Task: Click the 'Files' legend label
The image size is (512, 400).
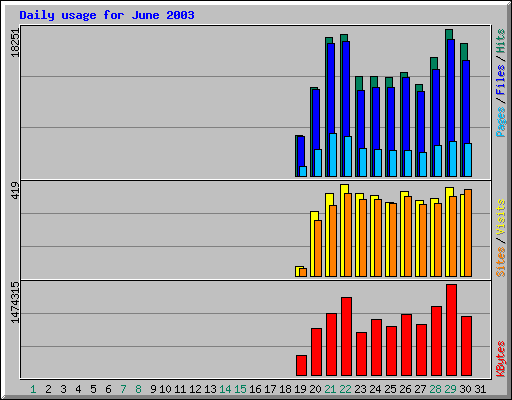Action: (500, 80)
